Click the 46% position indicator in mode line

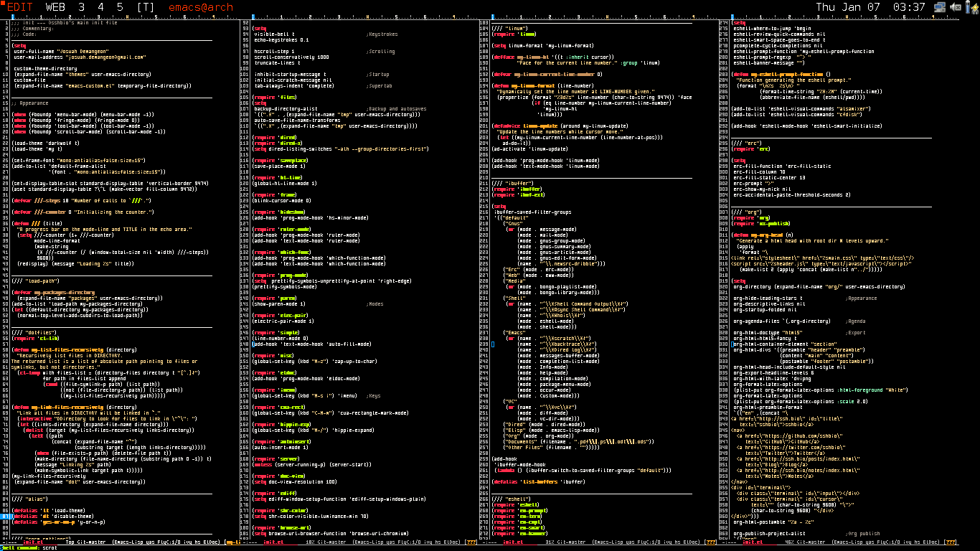(x=790, y=542)
